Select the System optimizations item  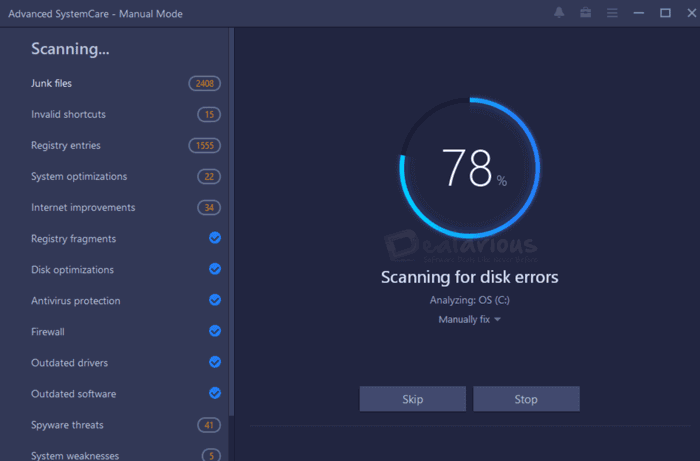coord(79,177)
